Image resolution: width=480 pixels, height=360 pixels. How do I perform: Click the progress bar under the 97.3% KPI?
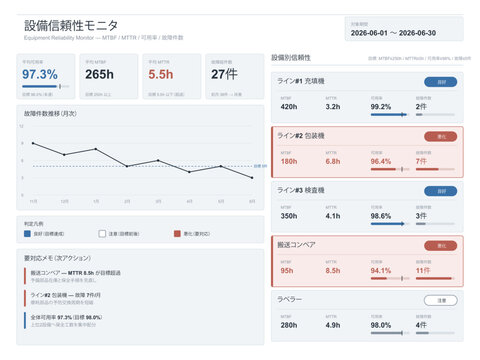(x=46, y=86)
